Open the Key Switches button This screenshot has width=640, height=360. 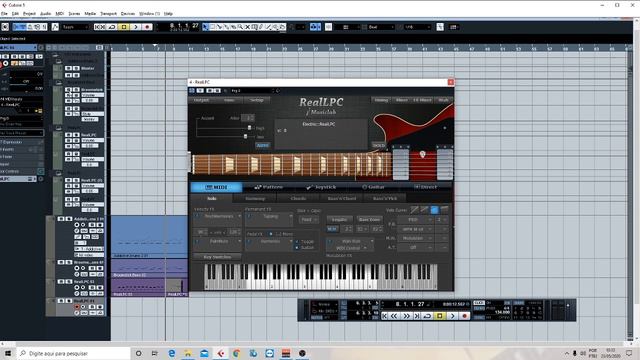coord(217,257)
